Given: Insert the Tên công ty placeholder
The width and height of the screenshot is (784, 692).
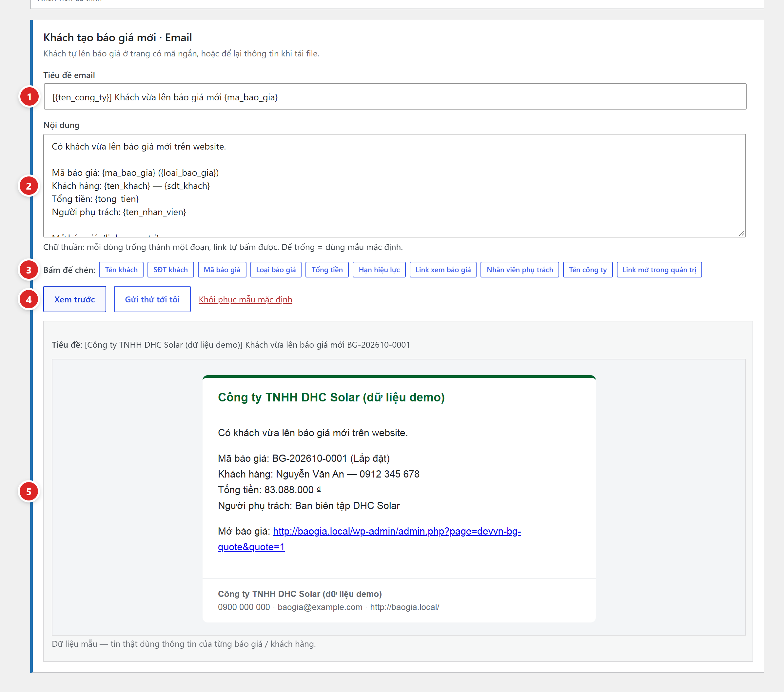Looking at the screenshot, I should (x=588, y=270).
